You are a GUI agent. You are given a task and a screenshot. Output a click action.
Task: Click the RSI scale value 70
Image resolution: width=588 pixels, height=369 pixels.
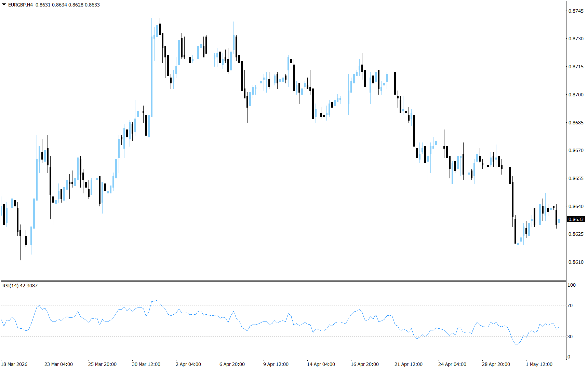570,305
